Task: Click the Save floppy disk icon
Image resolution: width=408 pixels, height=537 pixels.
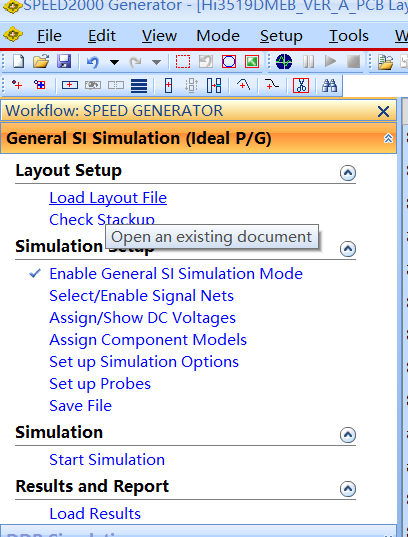Action: pyautogui.click(x=64, y=62)
